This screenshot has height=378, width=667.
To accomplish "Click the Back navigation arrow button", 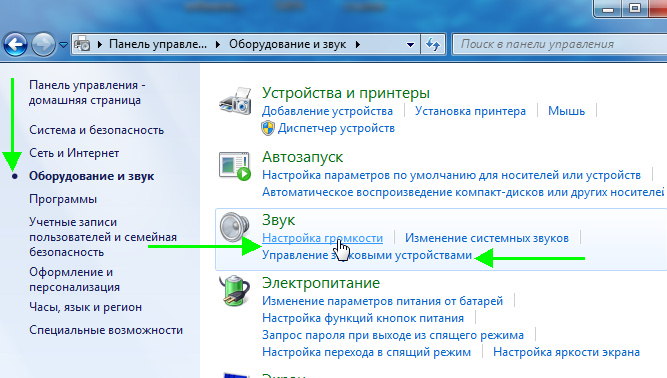I will tap(15, 44).
